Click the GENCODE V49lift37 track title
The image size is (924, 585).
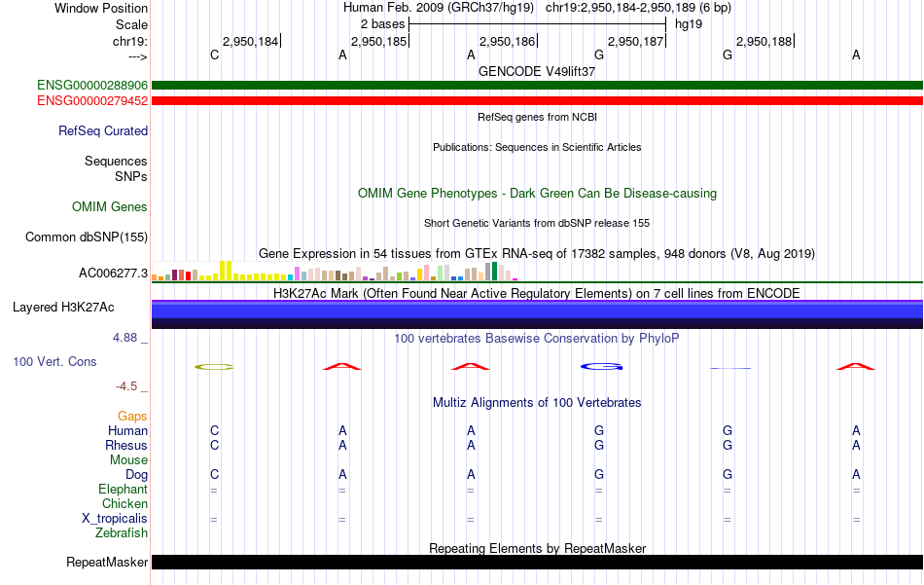[537, 71]
